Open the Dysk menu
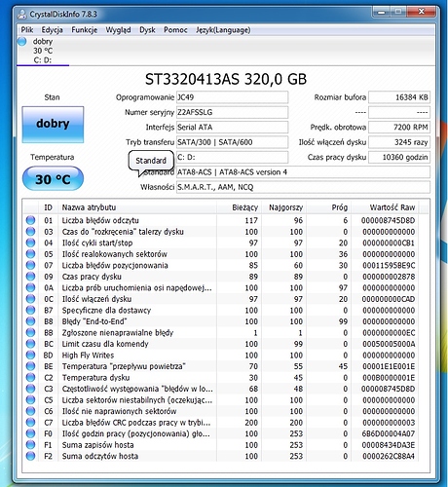This screenshot has height=487, width=448. coord(147,30)
